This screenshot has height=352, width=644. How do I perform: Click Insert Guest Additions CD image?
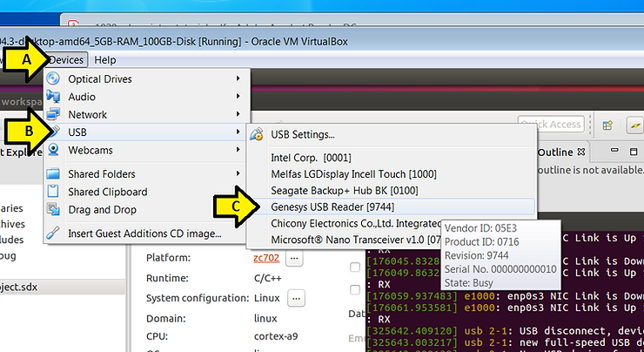click(146, 234)
